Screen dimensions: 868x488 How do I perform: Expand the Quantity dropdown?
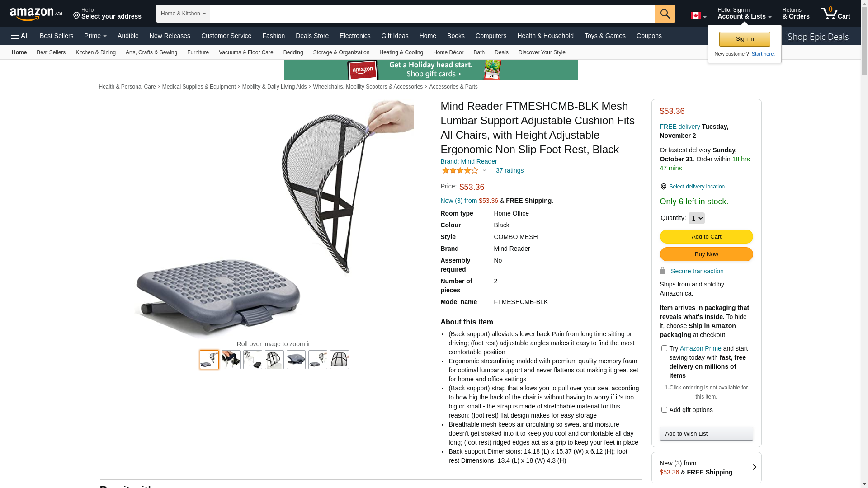[696, 218]
